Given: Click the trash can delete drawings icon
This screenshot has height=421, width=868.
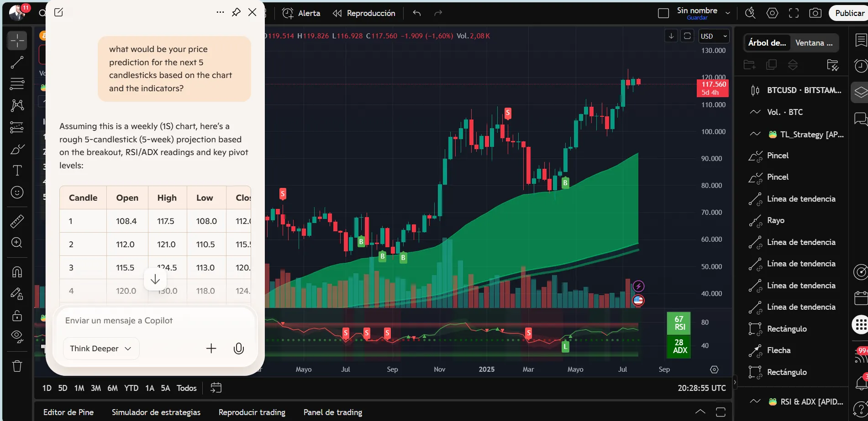Looking at the screenshot, I should click(17, 366).
